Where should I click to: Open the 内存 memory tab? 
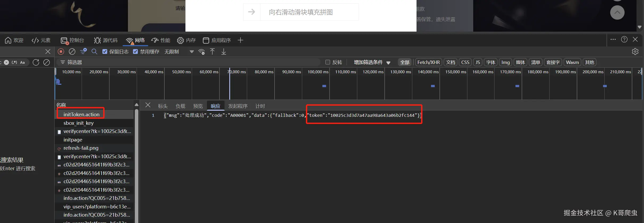click(x=186, y=40)
